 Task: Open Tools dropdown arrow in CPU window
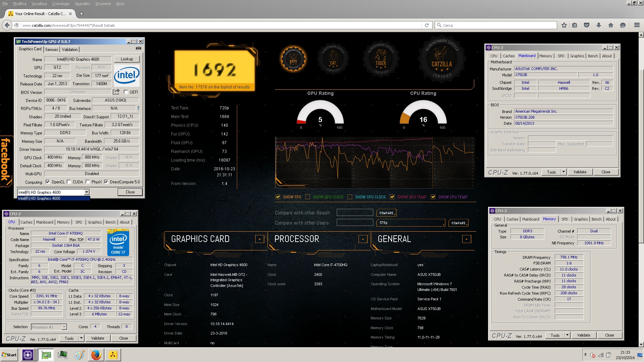(81, 338)
